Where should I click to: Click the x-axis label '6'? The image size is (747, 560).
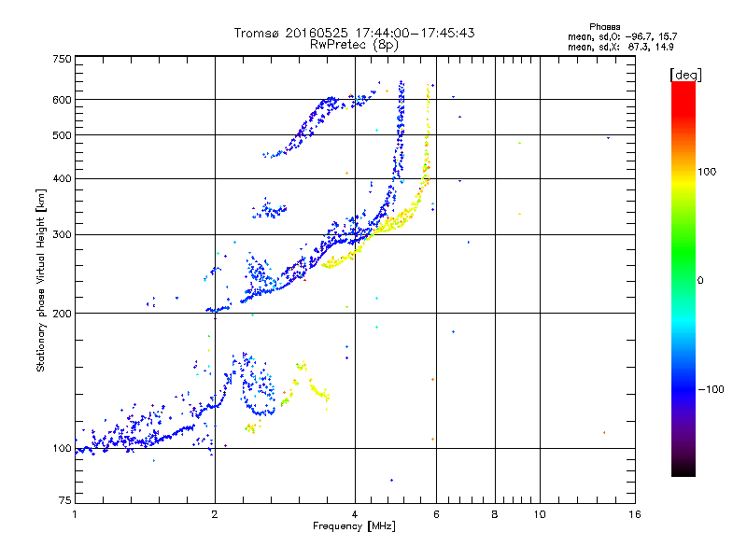436,514
